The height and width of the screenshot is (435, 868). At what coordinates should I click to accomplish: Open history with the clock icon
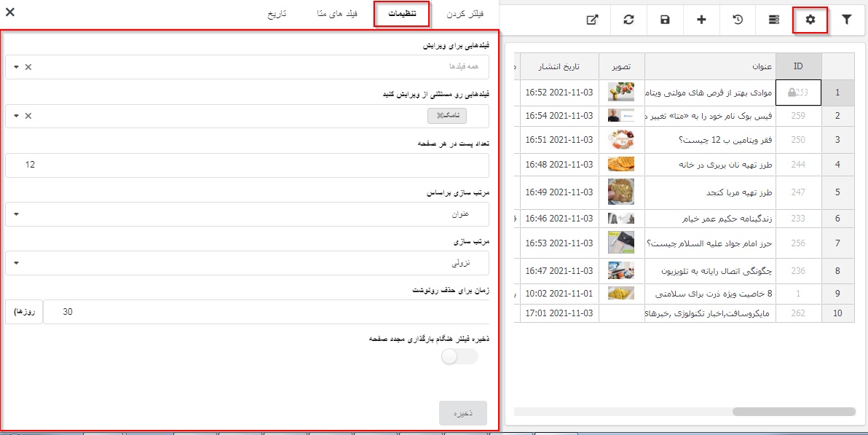[x=737, y=20]
